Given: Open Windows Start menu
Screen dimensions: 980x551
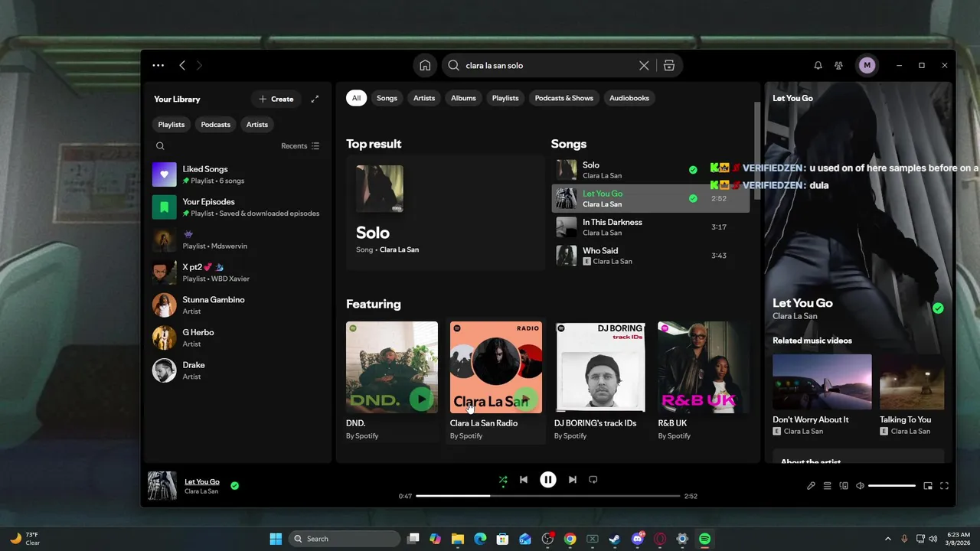Looking at the screenshot, I should (x=276, y=539).
